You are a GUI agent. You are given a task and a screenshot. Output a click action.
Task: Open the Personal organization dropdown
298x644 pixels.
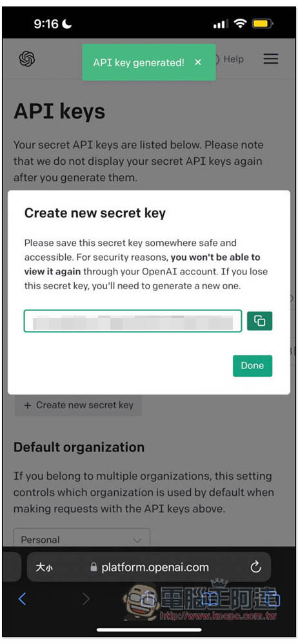tap(81, 538)
